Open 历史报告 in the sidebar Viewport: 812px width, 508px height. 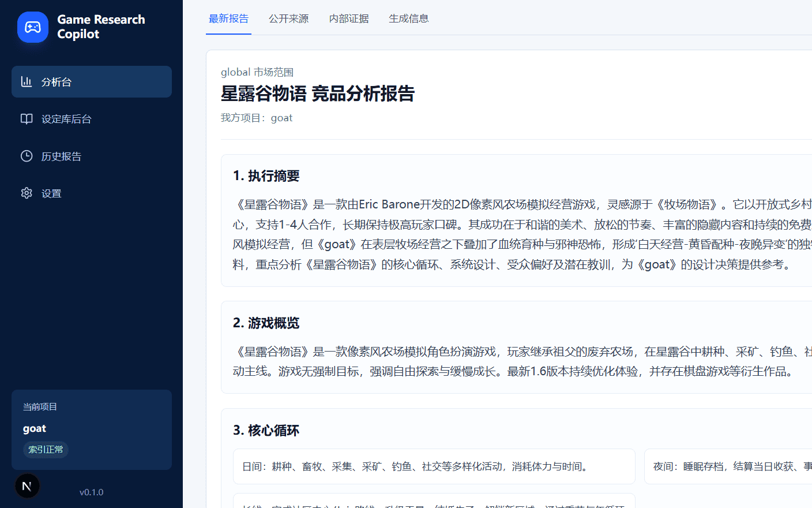point(92,156)
